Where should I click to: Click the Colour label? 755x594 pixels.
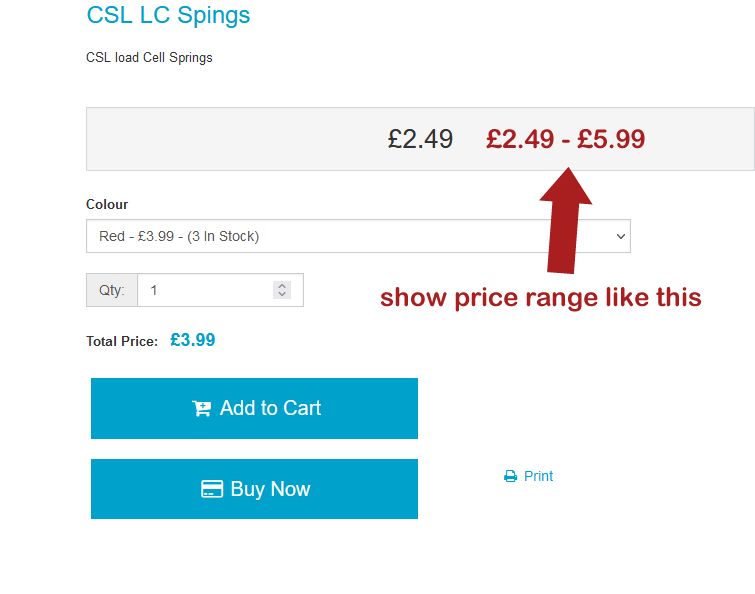107,204
